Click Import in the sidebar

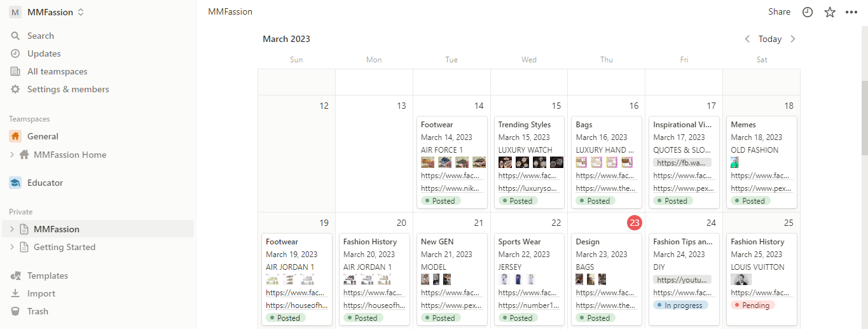pos(41,294)
